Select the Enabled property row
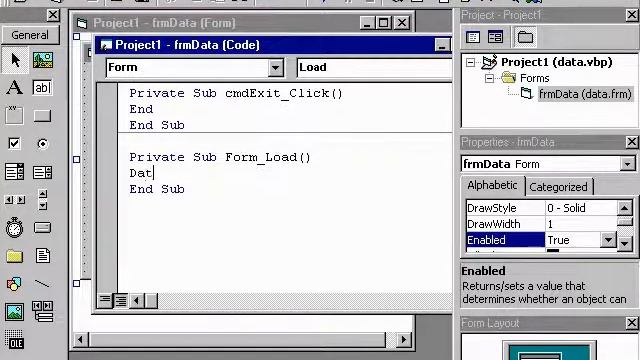Viewport: 640px width, 360px height. click(541, 240)
